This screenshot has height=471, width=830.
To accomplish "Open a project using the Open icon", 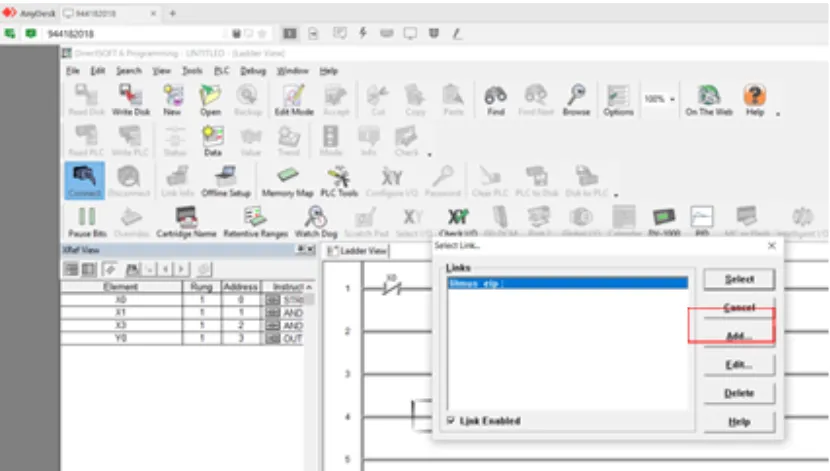I will tap(210, 99).
